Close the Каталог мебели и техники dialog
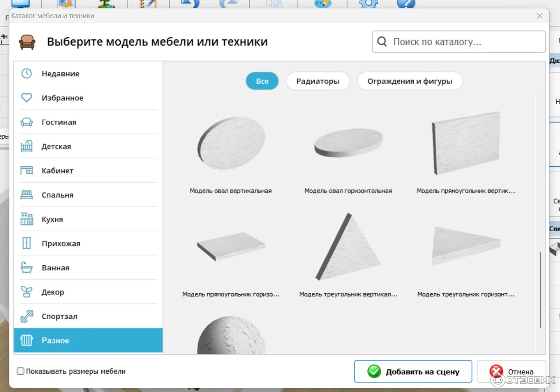Viewport: 560px width, 392px height. (539, 16)
